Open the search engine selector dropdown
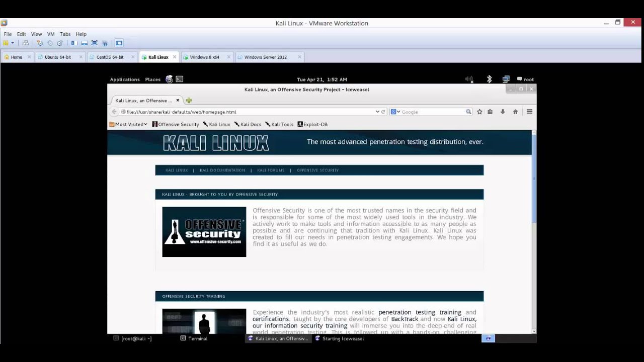The image size is (644, 362). pos(395,112)
